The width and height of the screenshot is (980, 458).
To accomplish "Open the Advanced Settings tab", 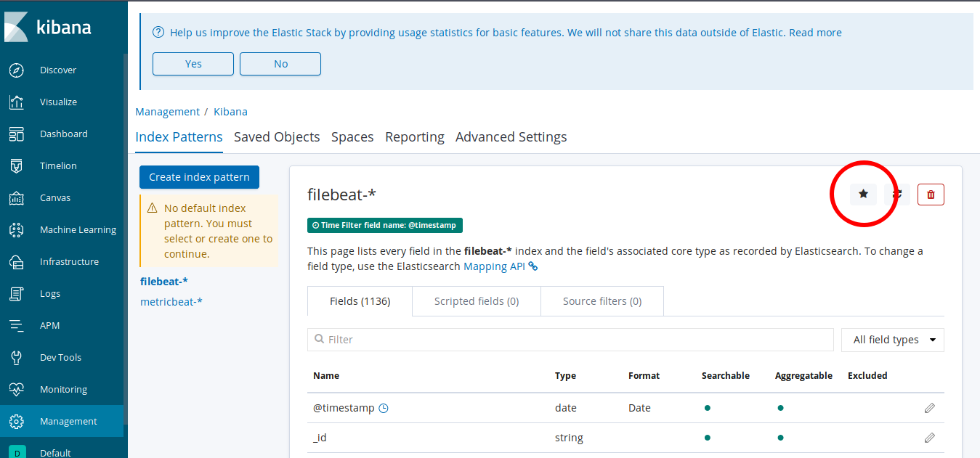I will [511, 136].
